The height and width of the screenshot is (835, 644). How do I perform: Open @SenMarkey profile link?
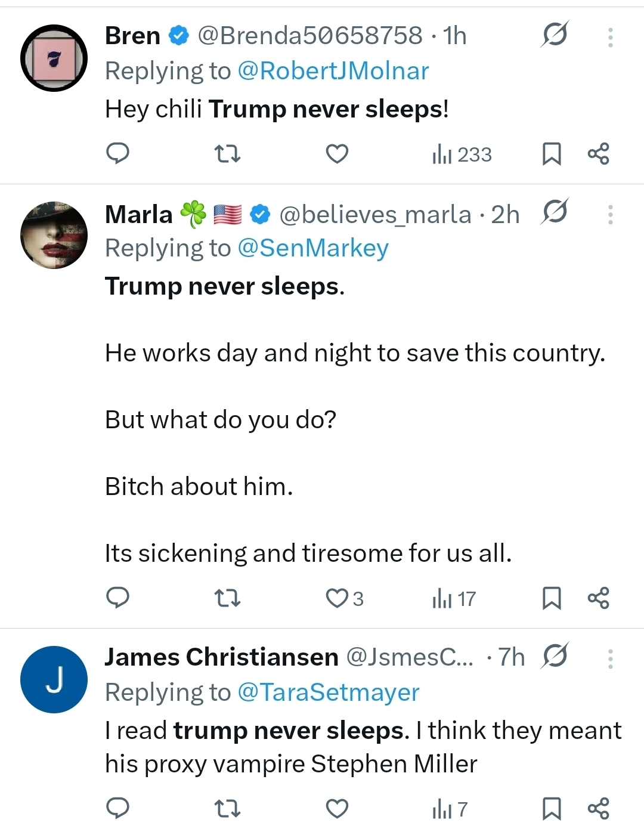pyautogui.click(x=313, y=248)
